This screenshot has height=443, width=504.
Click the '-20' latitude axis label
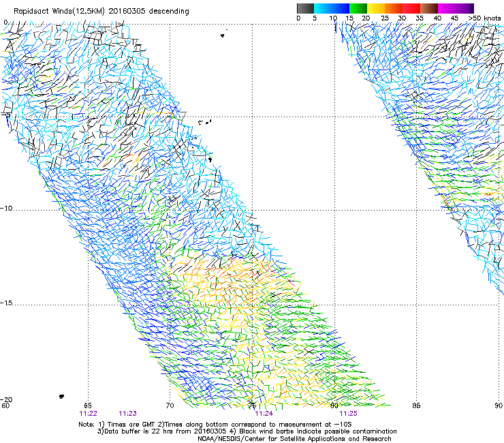click(x=6, y=399)
